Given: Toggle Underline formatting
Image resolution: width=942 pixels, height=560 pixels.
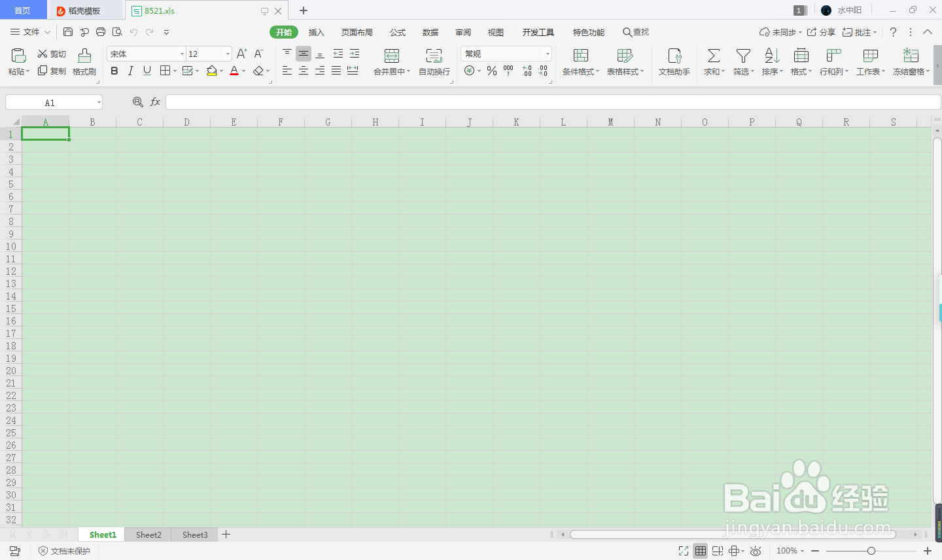Looking at the screenshot, I should pyautogui.click(x=147, y=71).
